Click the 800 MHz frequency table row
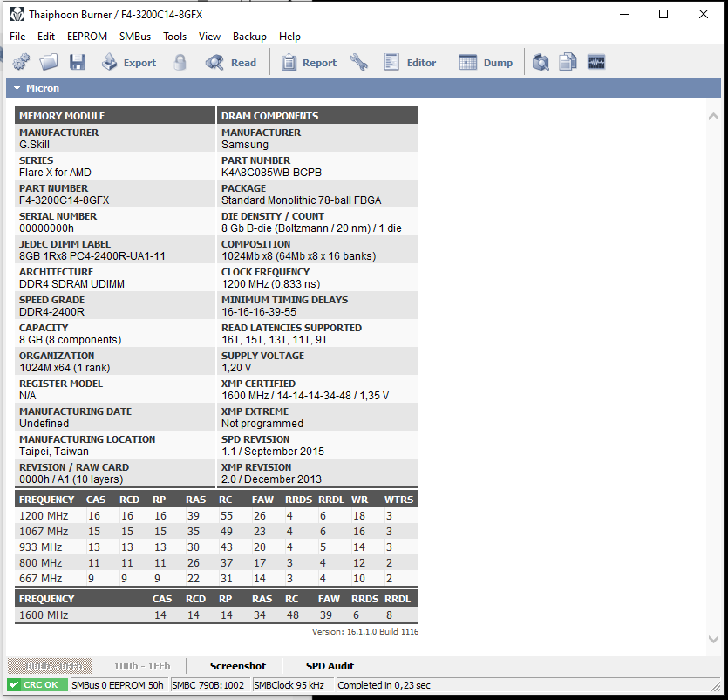Screen dimensions: 728x700 (x=216, y=563)
